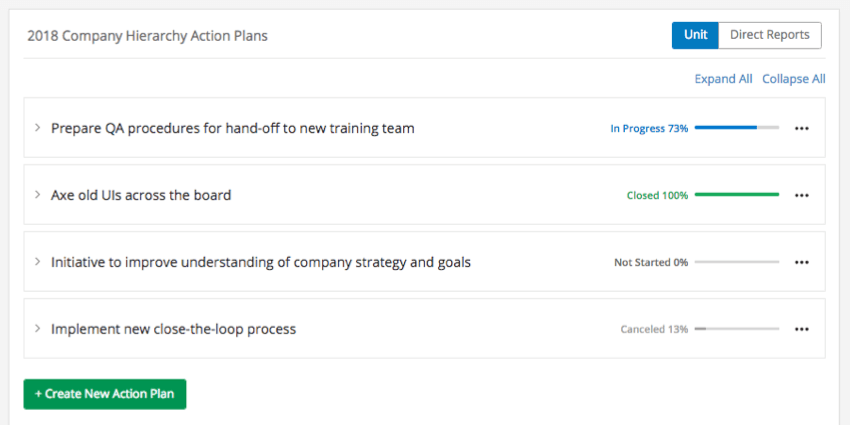Switch to Unit view toggle

pyautogui.click(x=695, y=35)
